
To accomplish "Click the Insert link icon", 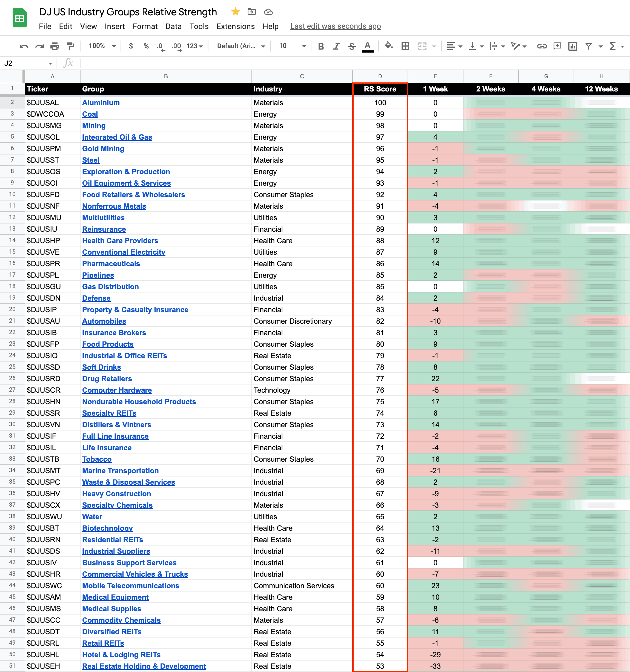I will coord(542,46).
